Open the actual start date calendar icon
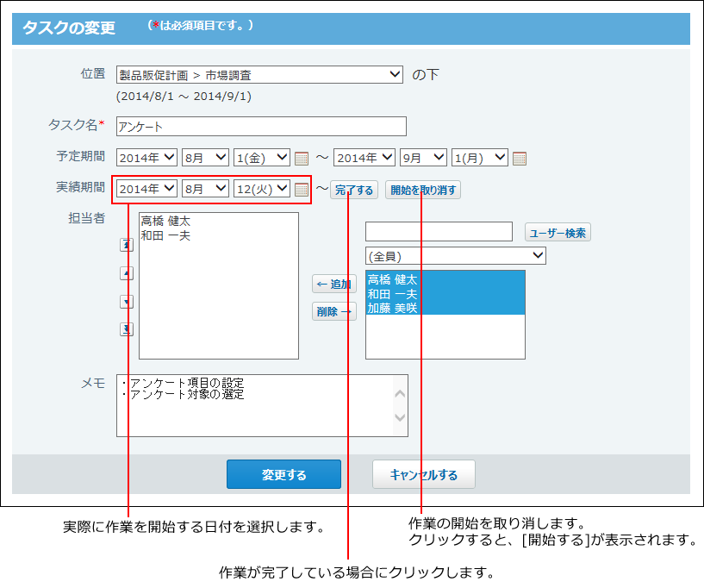The width and height of the screenshot is (704, 588). pos(302,189)
